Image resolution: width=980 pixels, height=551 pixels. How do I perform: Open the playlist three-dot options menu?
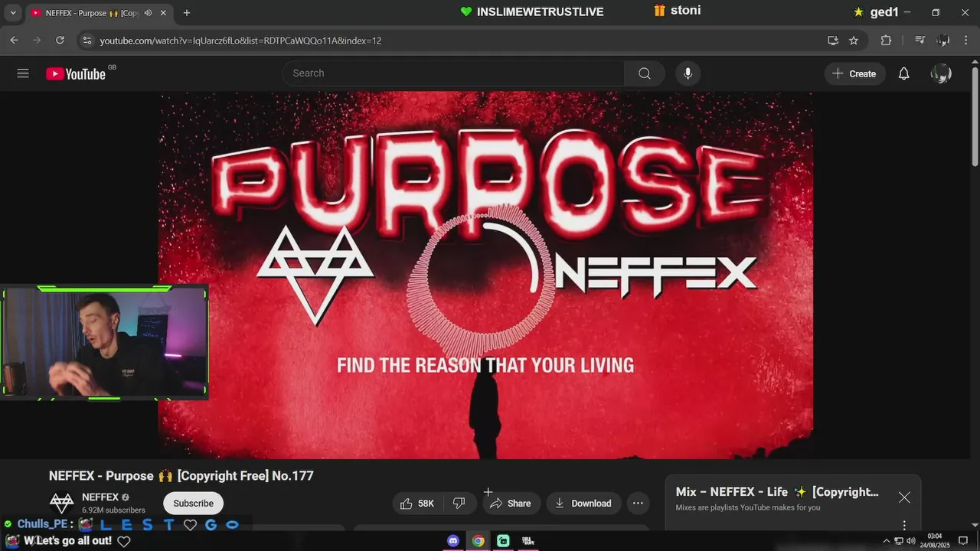coord(904,525)
